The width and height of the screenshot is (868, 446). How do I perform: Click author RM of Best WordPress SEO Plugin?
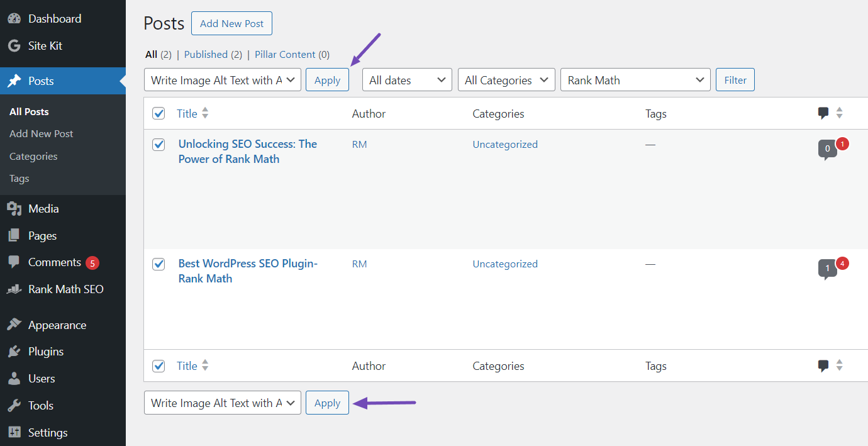click(359, 264)
